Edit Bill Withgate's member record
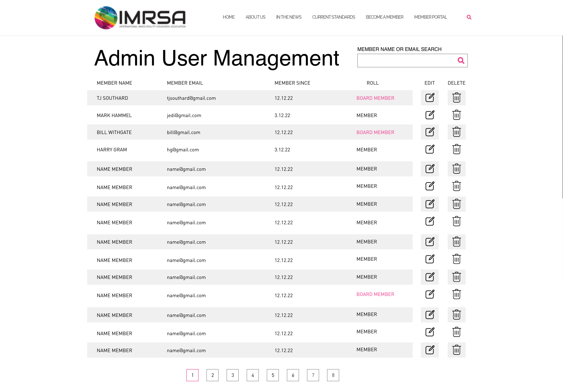Image resolution: width=563 pixels, height=392 pixels. (430, 132)
